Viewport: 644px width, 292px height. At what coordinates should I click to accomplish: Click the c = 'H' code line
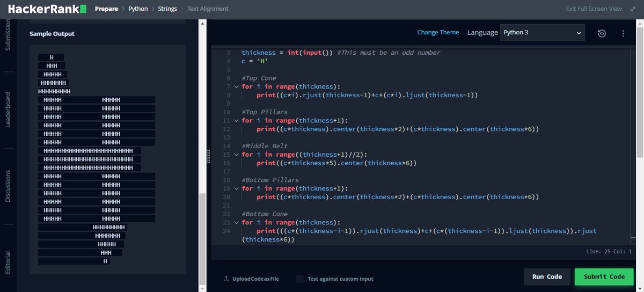254,61
